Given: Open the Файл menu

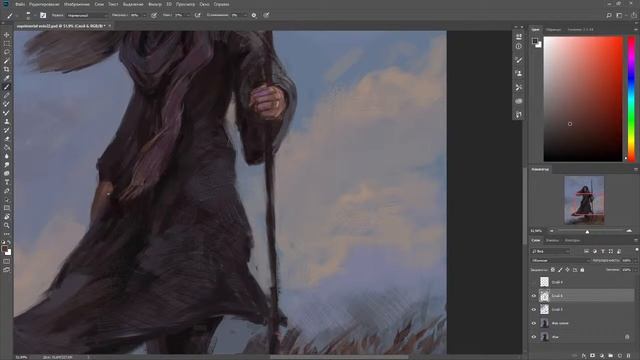Looking at the screenshot, I should coord(20,4).
